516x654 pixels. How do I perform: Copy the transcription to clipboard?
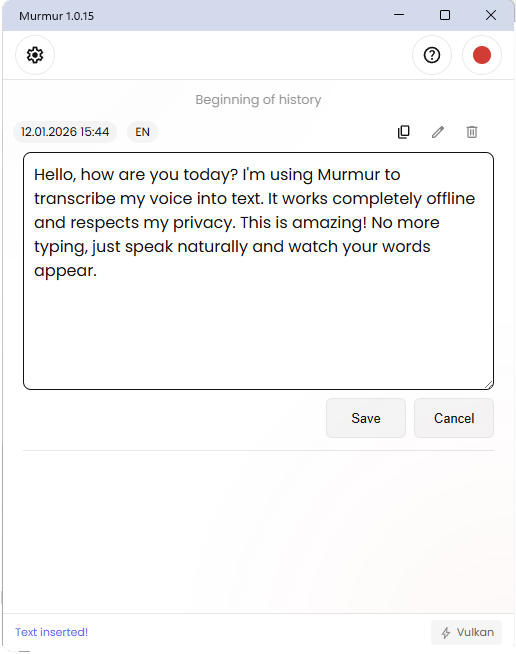coord(403,132)
